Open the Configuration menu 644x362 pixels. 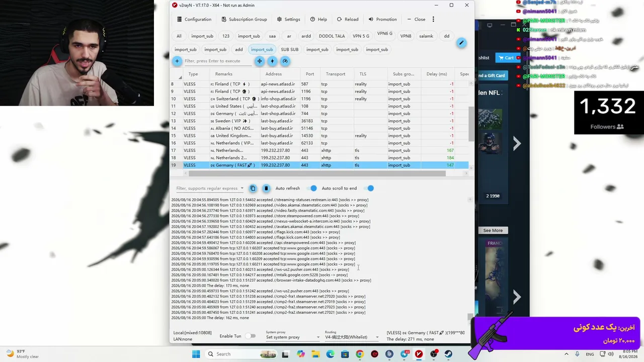pyautogui.click(x=194, y=19)
